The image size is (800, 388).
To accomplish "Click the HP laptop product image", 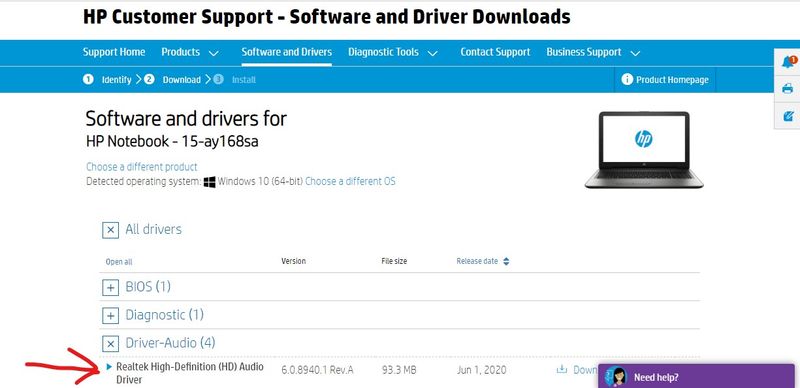I will coord(644,150).
